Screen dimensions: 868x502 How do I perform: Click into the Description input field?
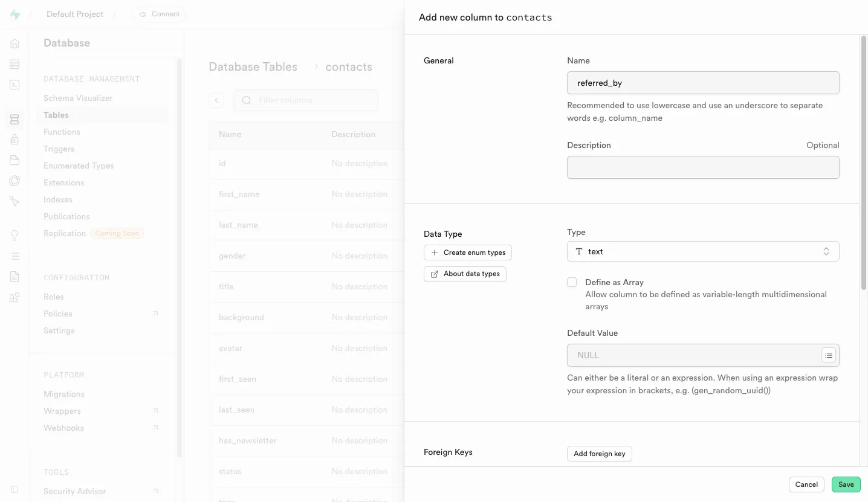(x=702, y=167)
